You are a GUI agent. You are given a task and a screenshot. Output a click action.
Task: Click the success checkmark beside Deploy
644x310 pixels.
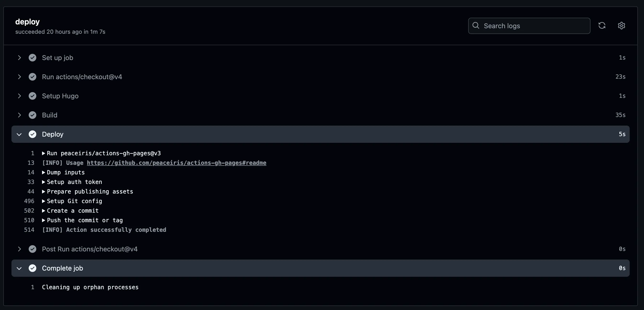coord(33,134)
